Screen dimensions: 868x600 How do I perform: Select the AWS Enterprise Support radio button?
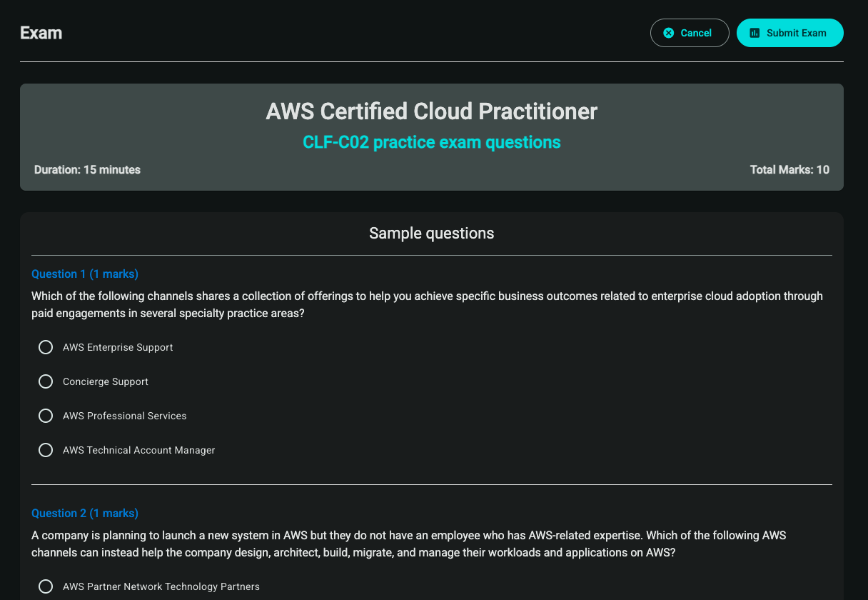tap(46, 347)
